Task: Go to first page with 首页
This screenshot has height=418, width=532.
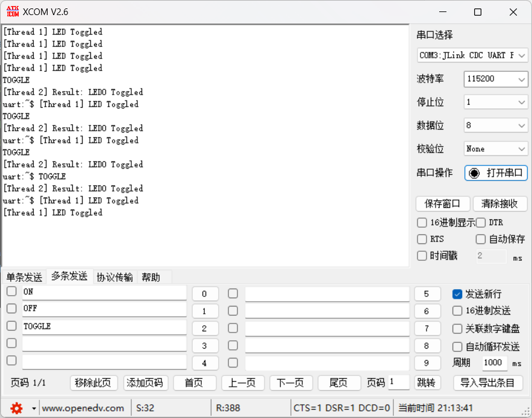Action: [195, 383]
